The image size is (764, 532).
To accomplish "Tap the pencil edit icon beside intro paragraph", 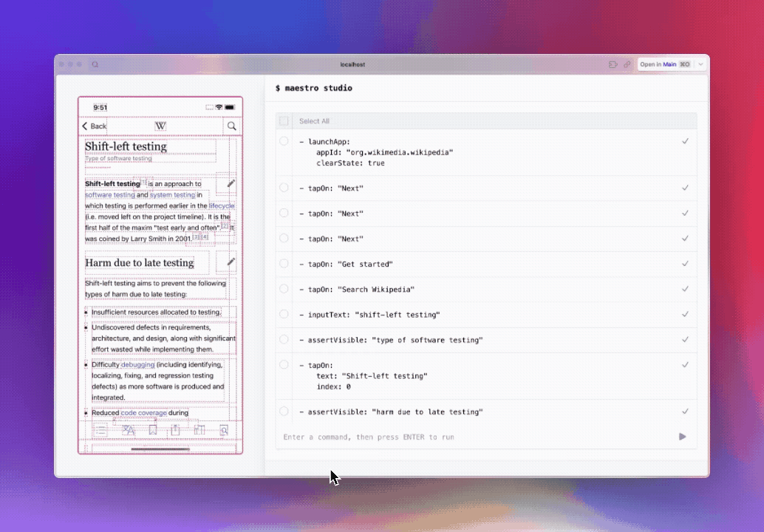I will 231,184.
